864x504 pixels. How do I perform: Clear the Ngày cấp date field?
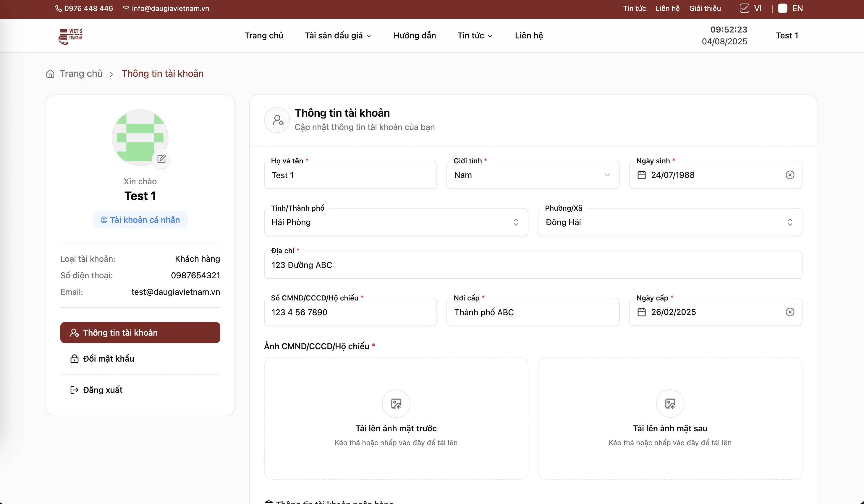(789, 312)
